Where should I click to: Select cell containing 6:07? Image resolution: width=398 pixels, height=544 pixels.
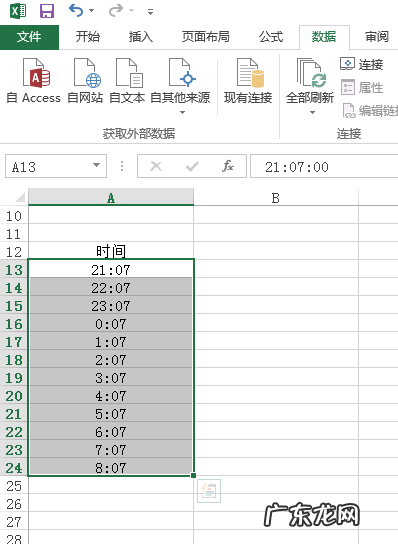point(111,432)
